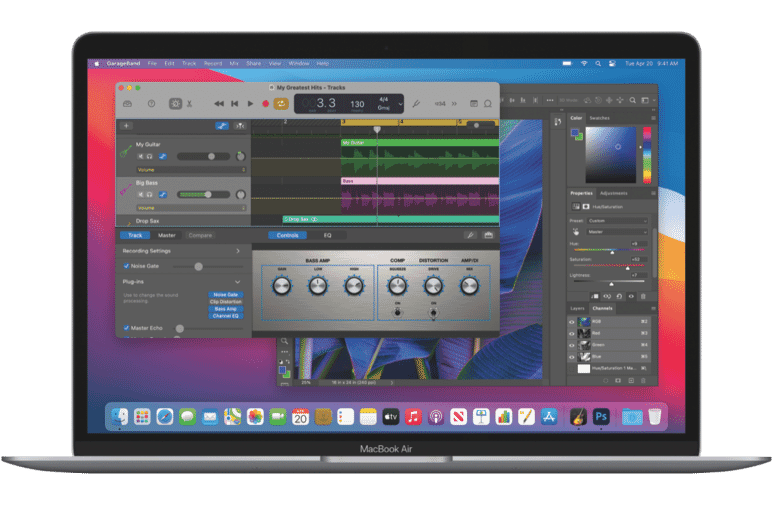Toggle the Smart Controls button in GarageBand toolbar
Image resolution: width=773 pixels, height=505 pixels.
coord(176,104)
